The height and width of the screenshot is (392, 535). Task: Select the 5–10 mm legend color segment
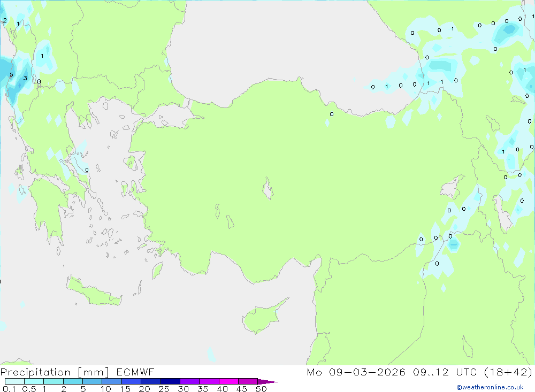(x=93, y=381)
